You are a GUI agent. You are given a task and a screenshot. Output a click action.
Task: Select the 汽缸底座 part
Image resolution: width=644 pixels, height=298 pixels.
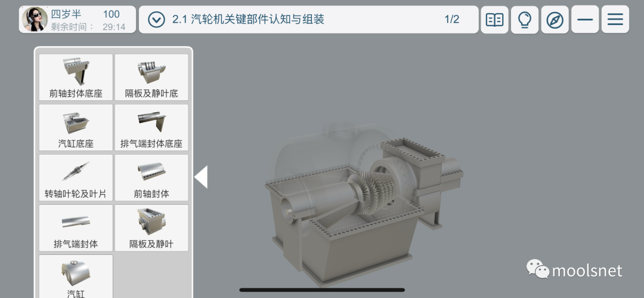click(x=76, y=128)
